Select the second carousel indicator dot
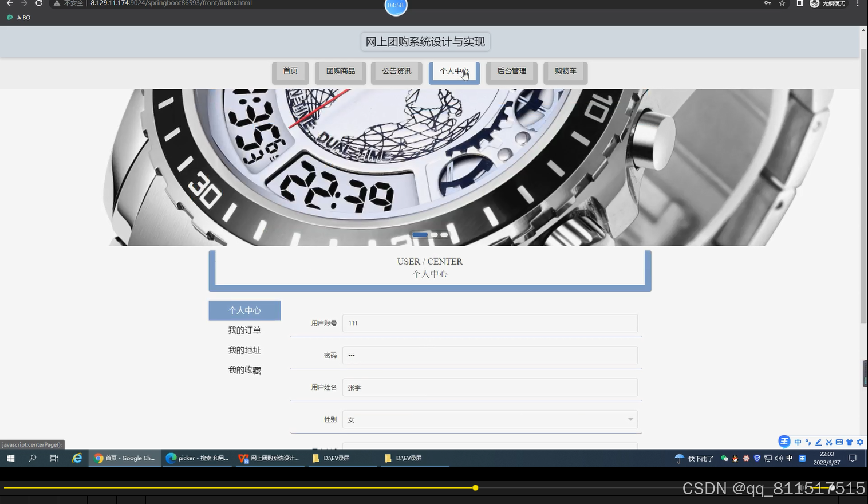 pos(434,235)
